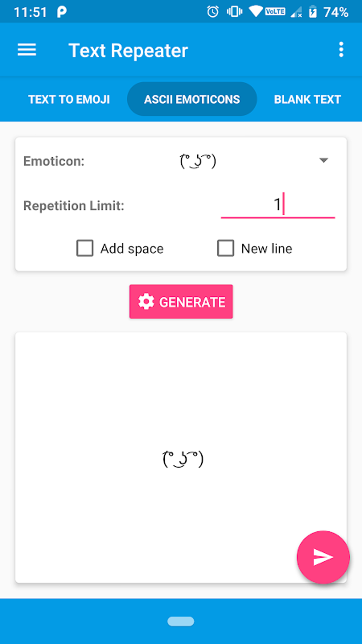Tap the navigation pill at screen bottom
Image resolution: width=362 pixels, height=644 pixels.
pos(181,621)
